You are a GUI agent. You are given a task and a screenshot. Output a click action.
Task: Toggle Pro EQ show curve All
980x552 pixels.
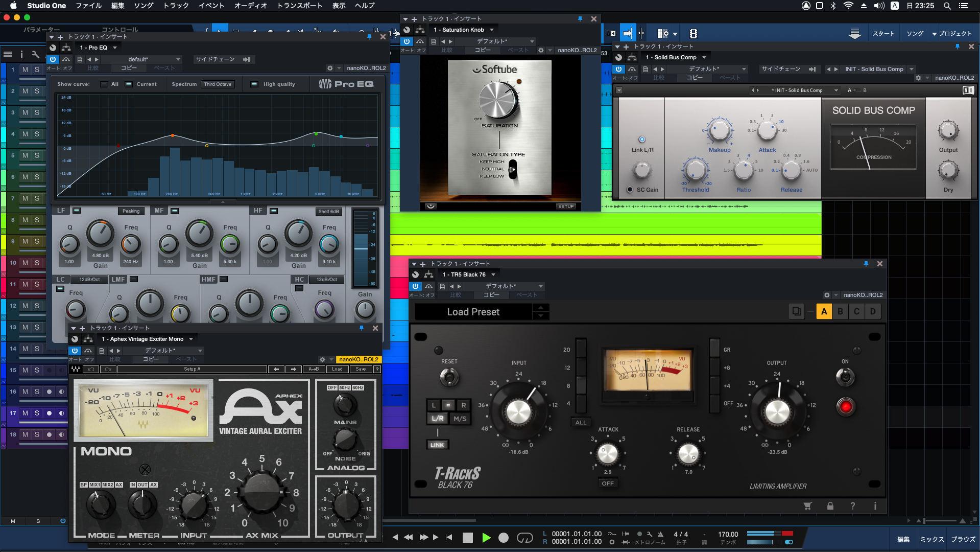[x=104, y=84]
